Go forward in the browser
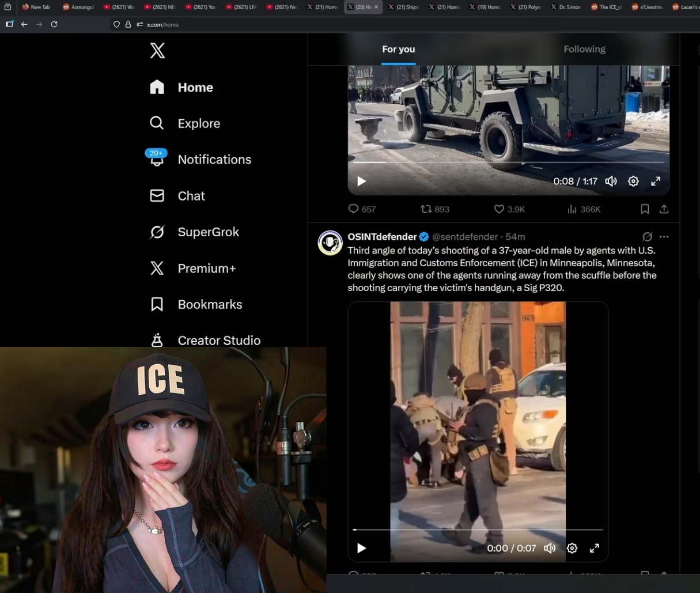The height and width of the screenshot is (593, 700). click(39, 24)
